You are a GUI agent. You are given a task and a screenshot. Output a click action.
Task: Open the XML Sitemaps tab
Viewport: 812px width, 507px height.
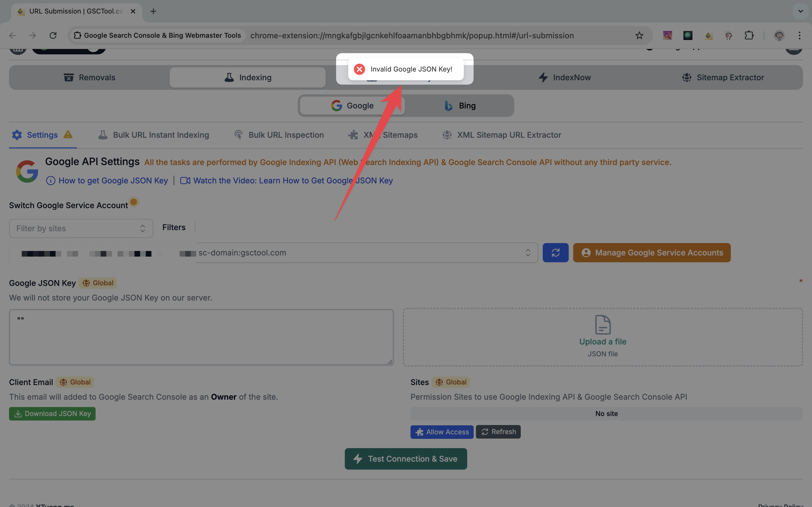[383, 135]
